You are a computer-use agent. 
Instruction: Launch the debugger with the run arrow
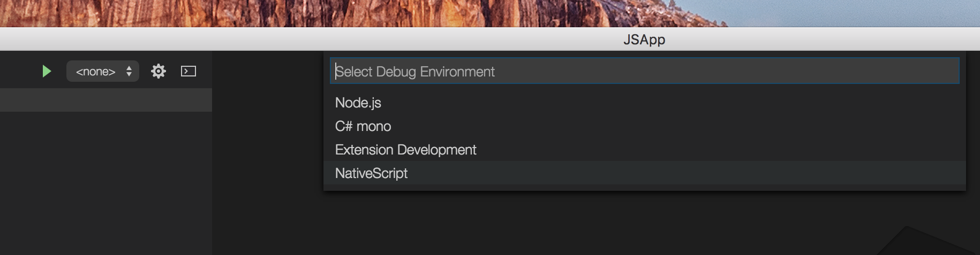point(47,71)
